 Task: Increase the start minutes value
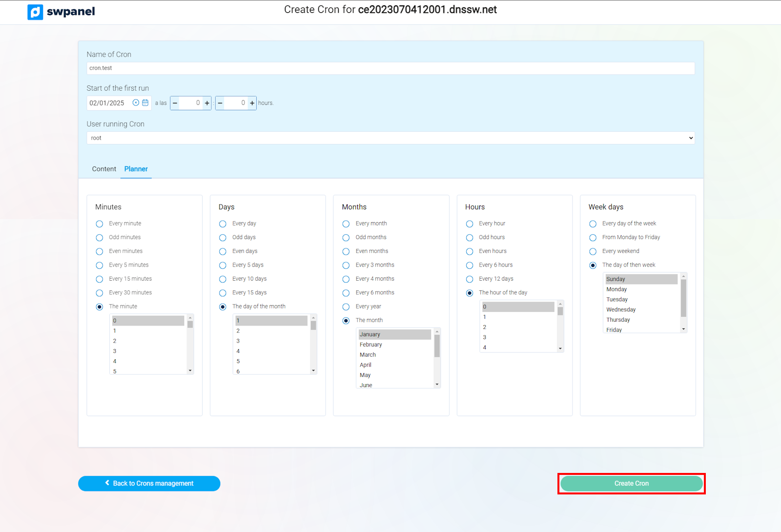pyautogui.click(x=252, y=103)
